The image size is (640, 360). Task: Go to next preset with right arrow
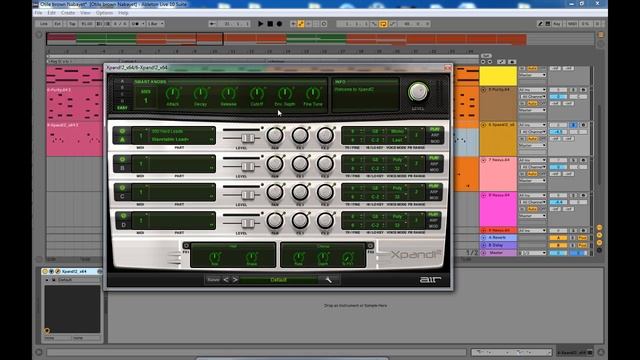click(235, 280)
